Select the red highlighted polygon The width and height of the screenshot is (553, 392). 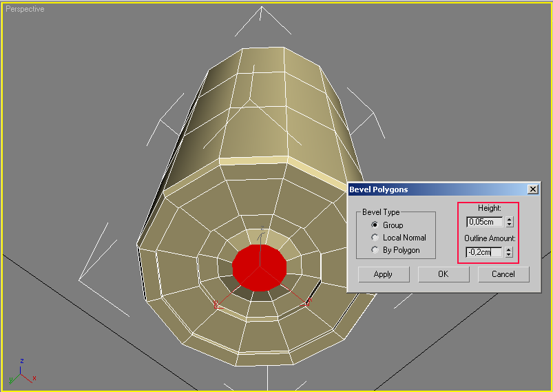click(259, 268)
